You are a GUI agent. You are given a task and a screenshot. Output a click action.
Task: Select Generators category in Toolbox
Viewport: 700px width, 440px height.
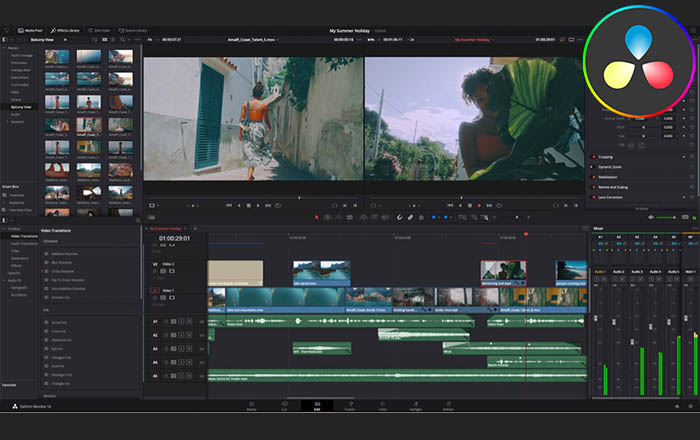click(20, 258)
